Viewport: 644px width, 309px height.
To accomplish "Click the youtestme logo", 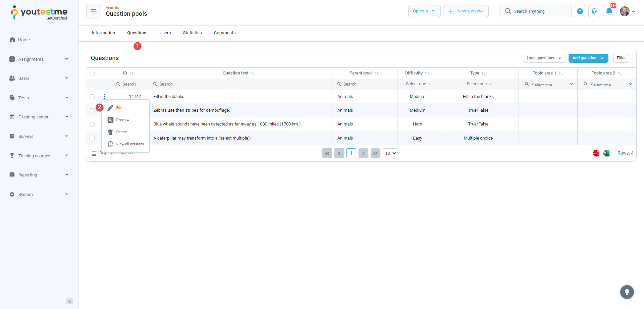I will pyautogui.click(x=39, y=13).
